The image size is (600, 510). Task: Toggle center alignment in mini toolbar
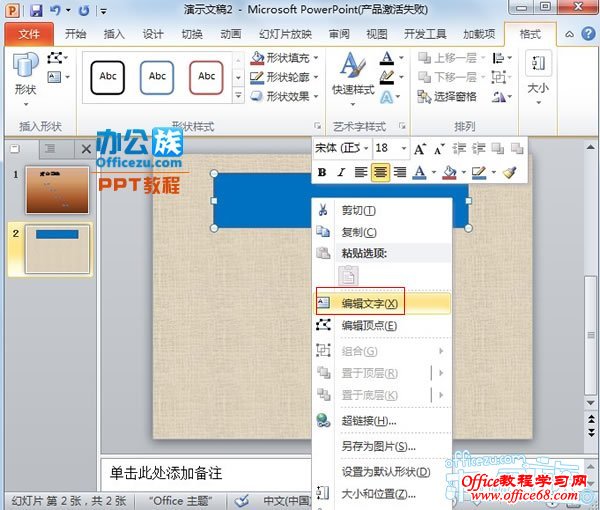[x=380, y=172]
